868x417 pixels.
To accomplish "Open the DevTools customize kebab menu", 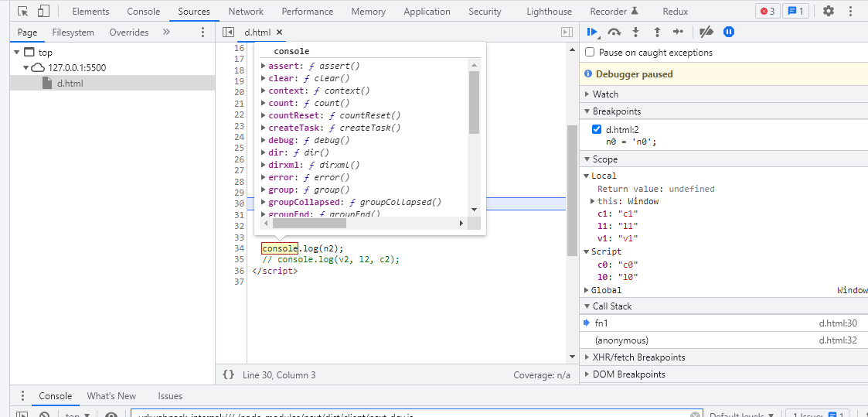I will 851,11.
